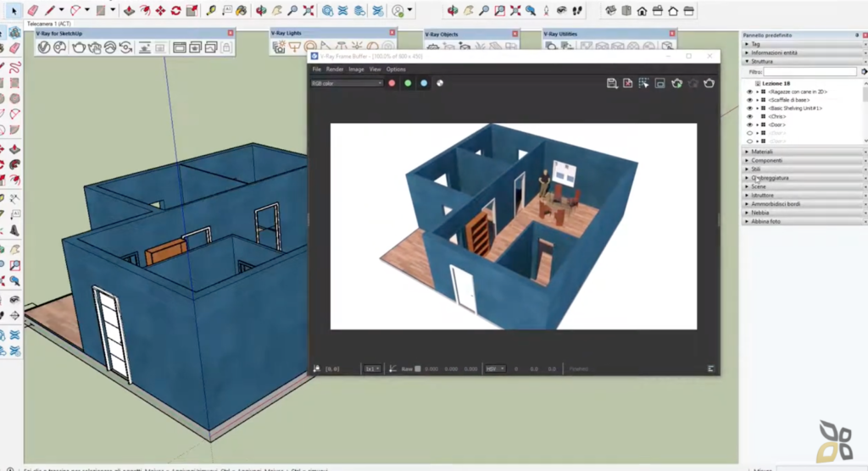Open File menu in V-Ray Frame Buffer
The image size is (868, 471).
pyautogui.click(x=317, y=69)
